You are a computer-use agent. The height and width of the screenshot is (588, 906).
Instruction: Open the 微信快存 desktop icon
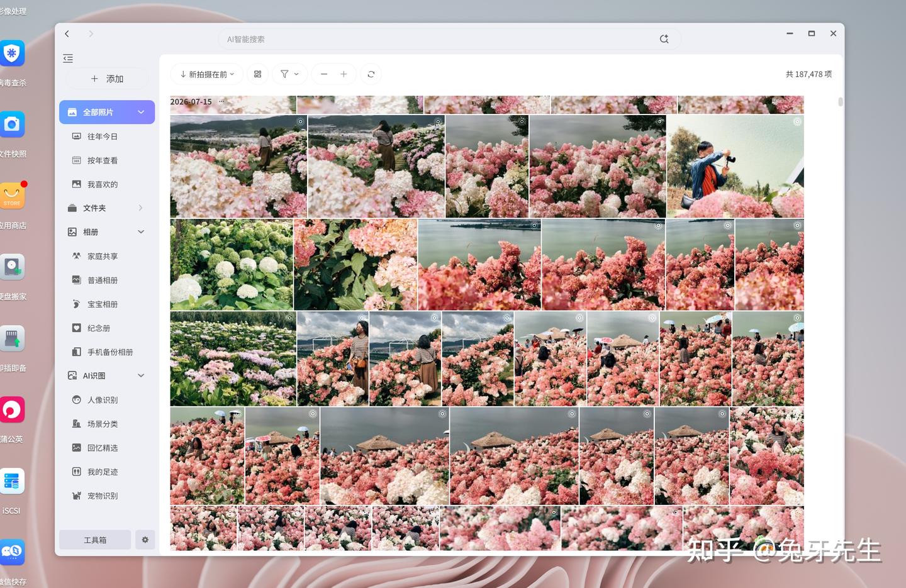[x=12, y=553]
